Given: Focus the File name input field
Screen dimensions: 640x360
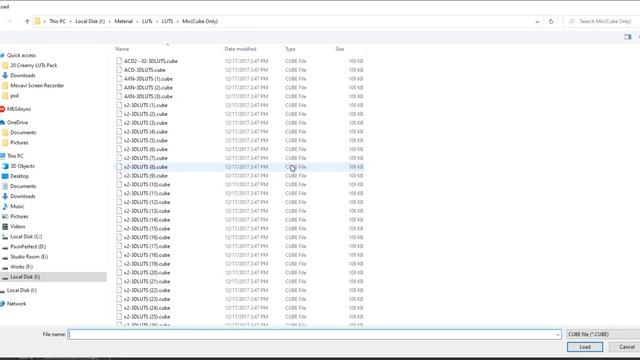Looking at the screenshot, I should click(314, 334).
